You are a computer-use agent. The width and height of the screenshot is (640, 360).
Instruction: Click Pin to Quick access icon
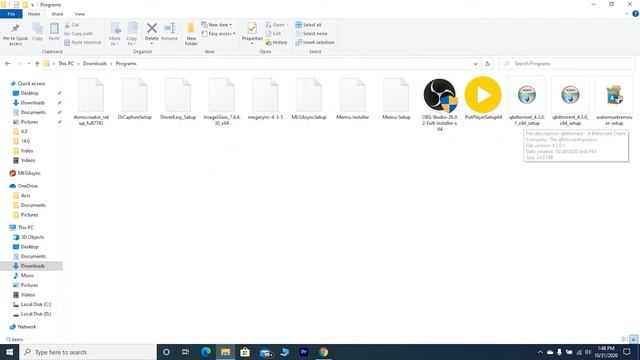point(16,29)
